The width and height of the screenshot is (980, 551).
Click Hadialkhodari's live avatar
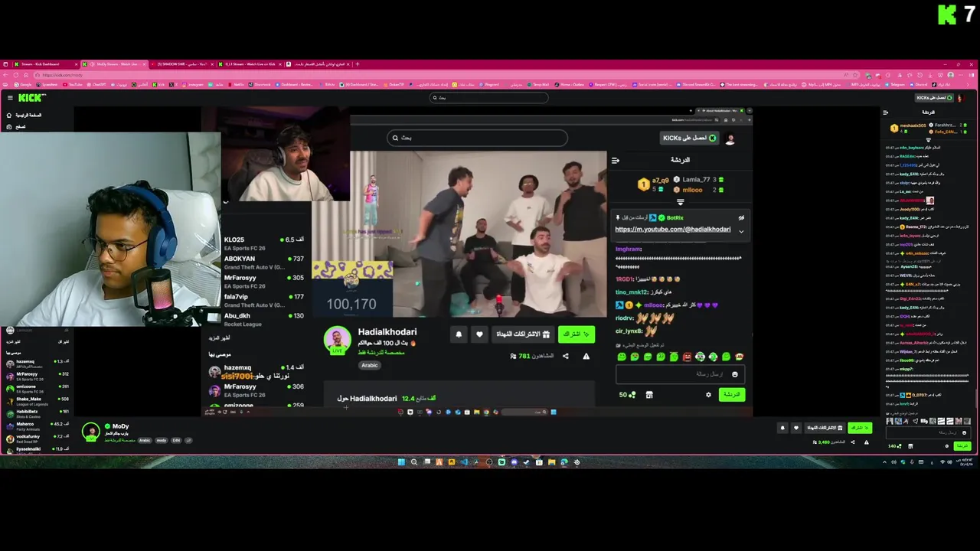pos(337,341)
